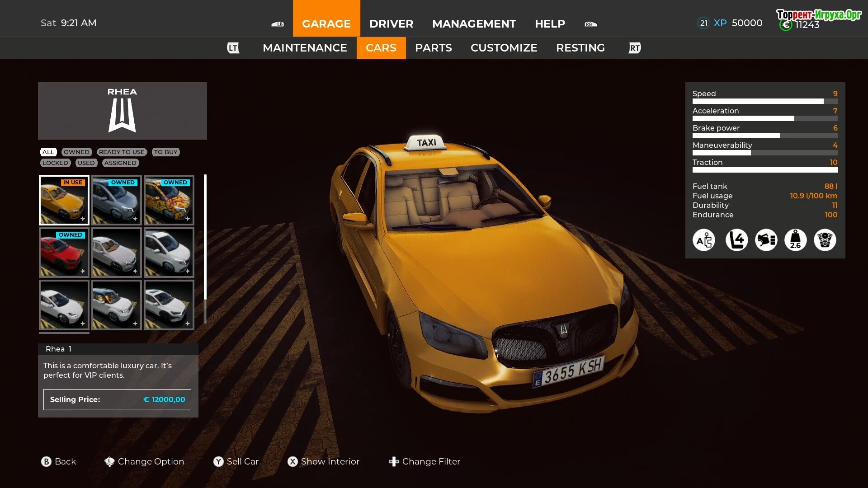Toggle the LOCKED filter chip

coord(55,163)
